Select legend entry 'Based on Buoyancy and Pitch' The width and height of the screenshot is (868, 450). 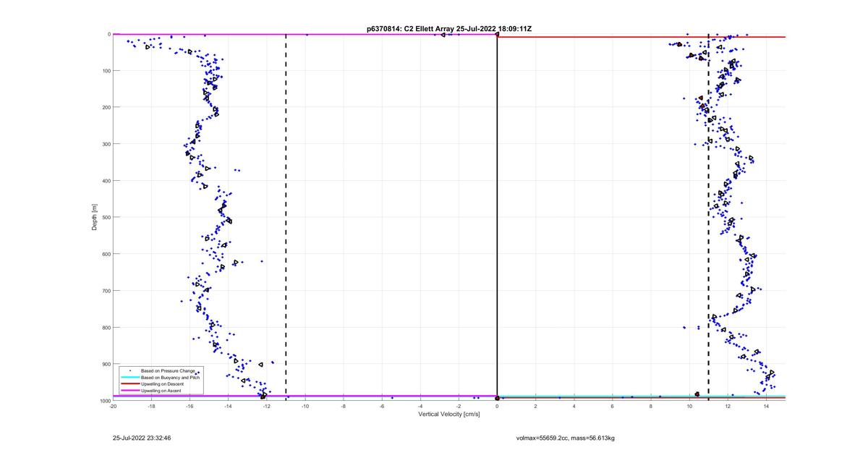(171, 377)
